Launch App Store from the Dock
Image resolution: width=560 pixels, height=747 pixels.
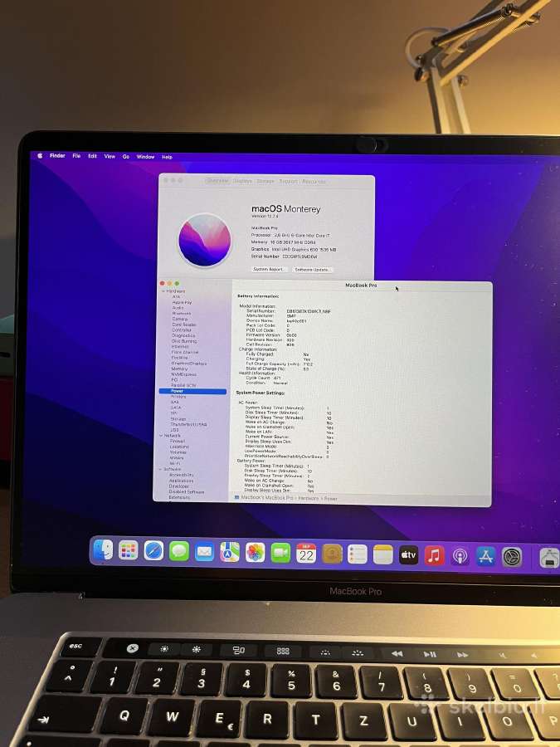coord(485,557)
